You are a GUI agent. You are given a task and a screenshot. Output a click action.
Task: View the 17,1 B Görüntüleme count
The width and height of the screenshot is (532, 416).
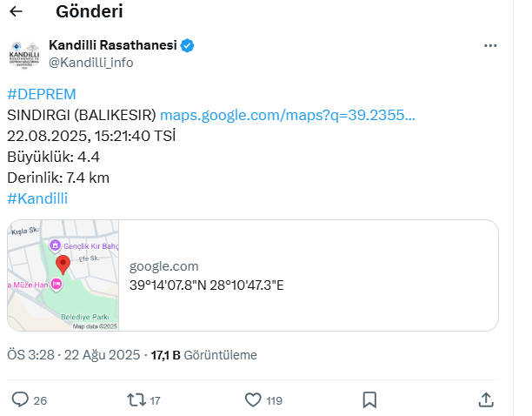tap(204, 355)
